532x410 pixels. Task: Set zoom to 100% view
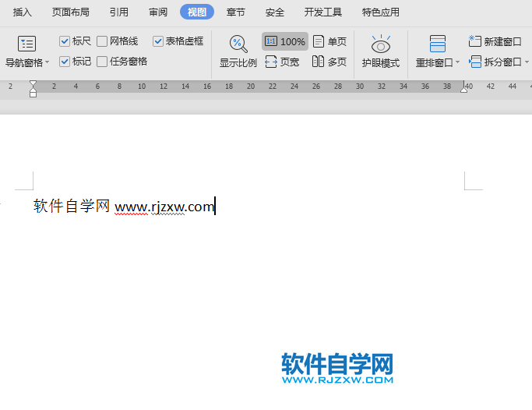click(x=285, y=41)
